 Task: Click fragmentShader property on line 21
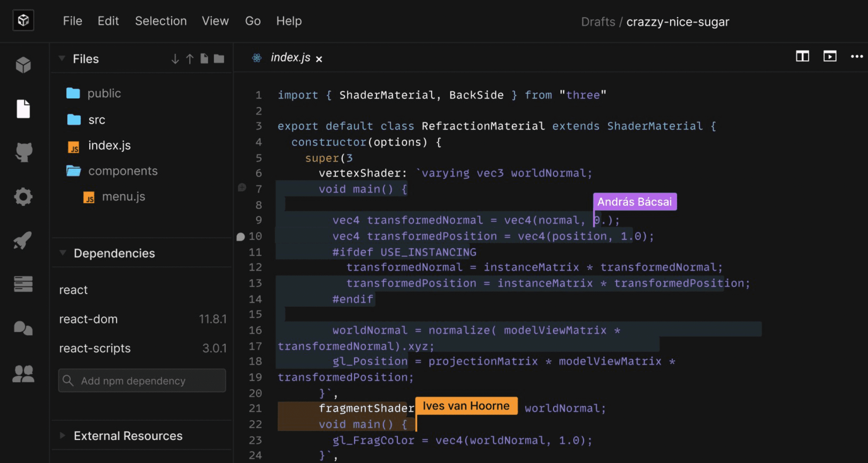point(367,408)
